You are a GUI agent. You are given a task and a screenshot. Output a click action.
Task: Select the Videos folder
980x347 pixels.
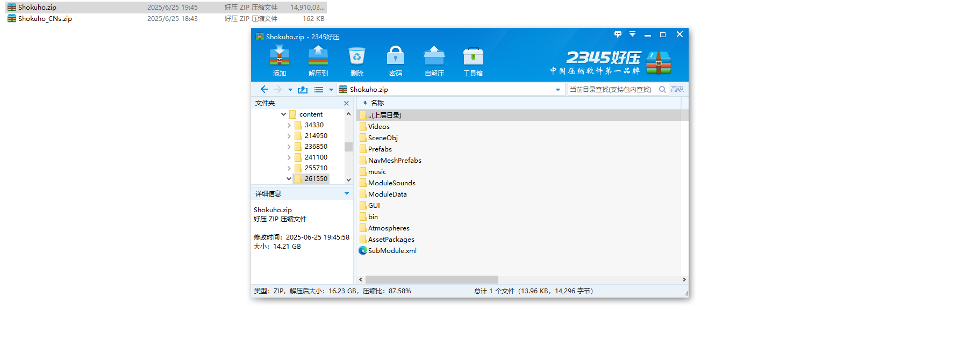click(x=379, y=127)
